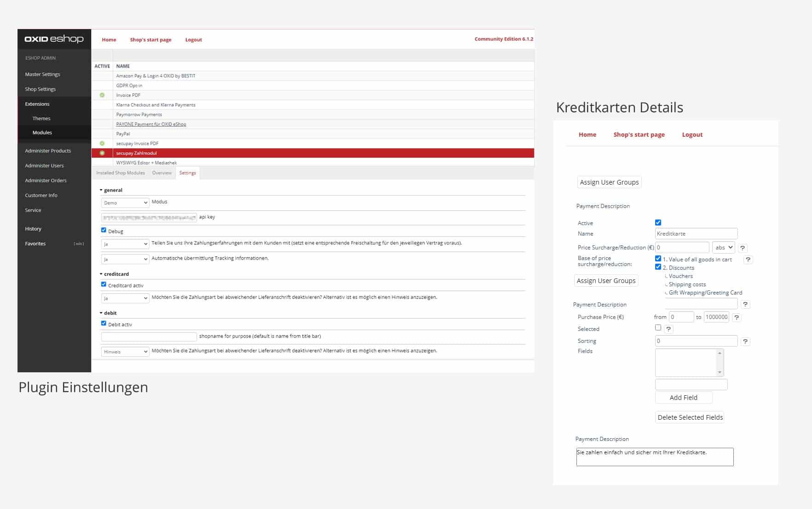Uncheck the Discounts base price option
Screen dimensions: 812x509
tap(658, 267)
